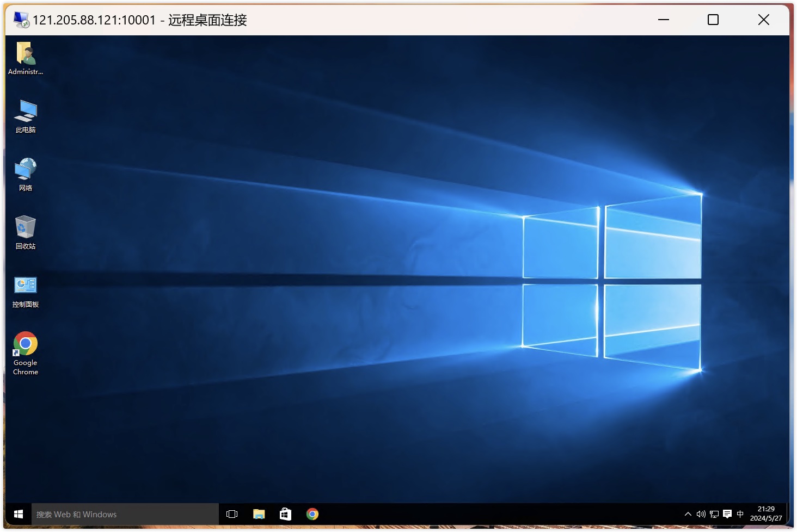Open the Action Center notifications

[x=727, y=514]
